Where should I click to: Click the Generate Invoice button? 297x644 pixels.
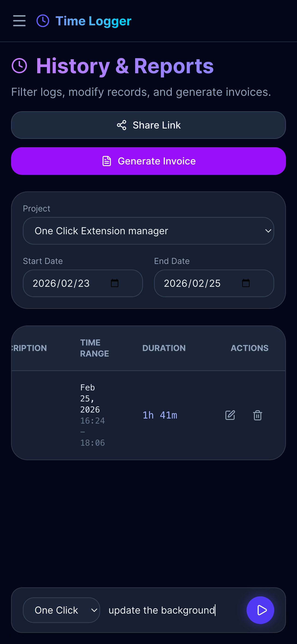tap(148, 161)
